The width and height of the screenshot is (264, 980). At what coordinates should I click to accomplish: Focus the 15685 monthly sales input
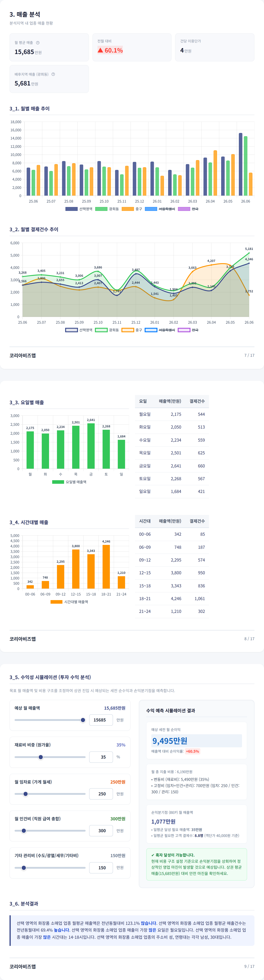101,720
